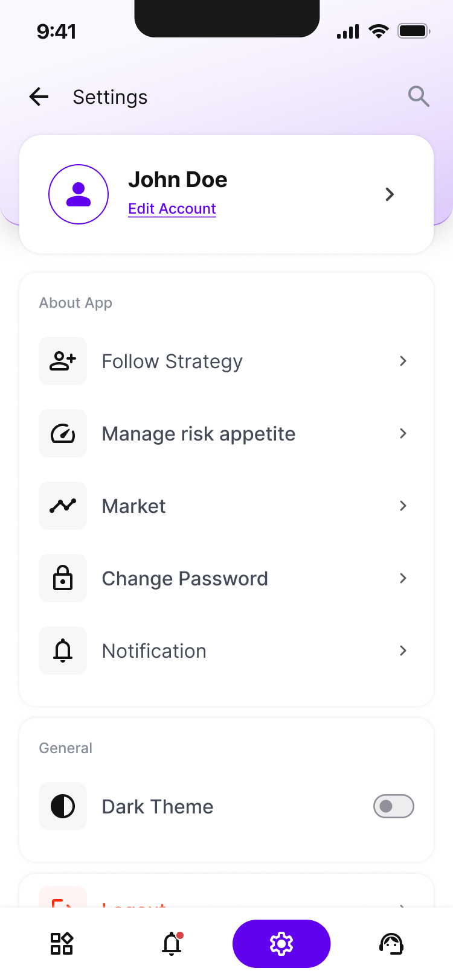Tap the Follow Strategy person-add icon
Image resolution: width=453 pixels, height=980 pixels.
pos(63,361)
